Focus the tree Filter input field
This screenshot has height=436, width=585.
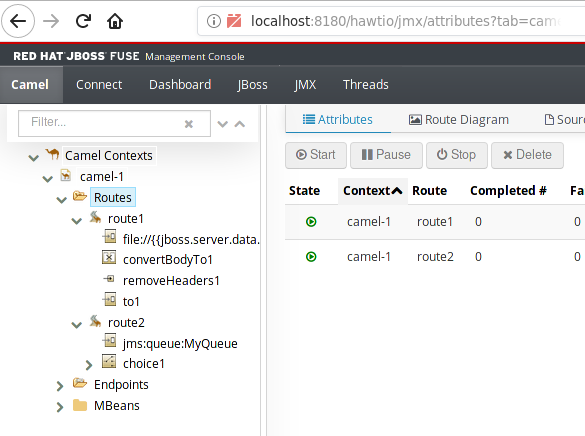[114, 123]
